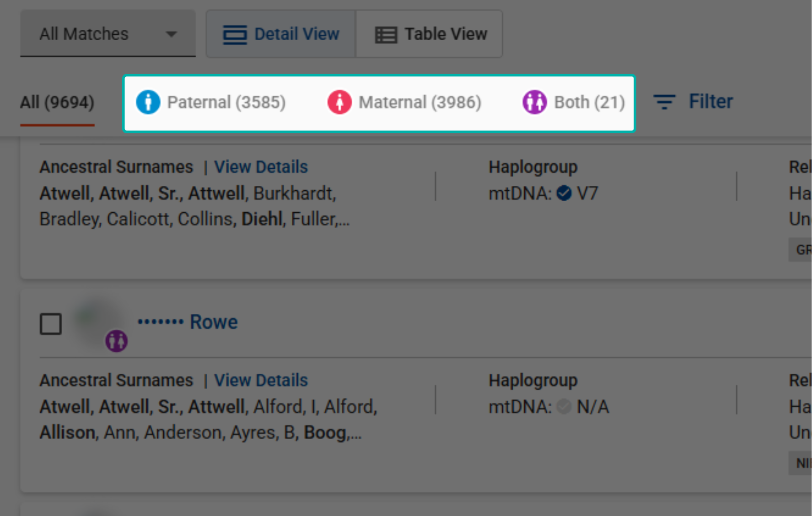Click the red Maternal figure icon
This screenshot has width=812, height=516.
[x=339, y=102]
